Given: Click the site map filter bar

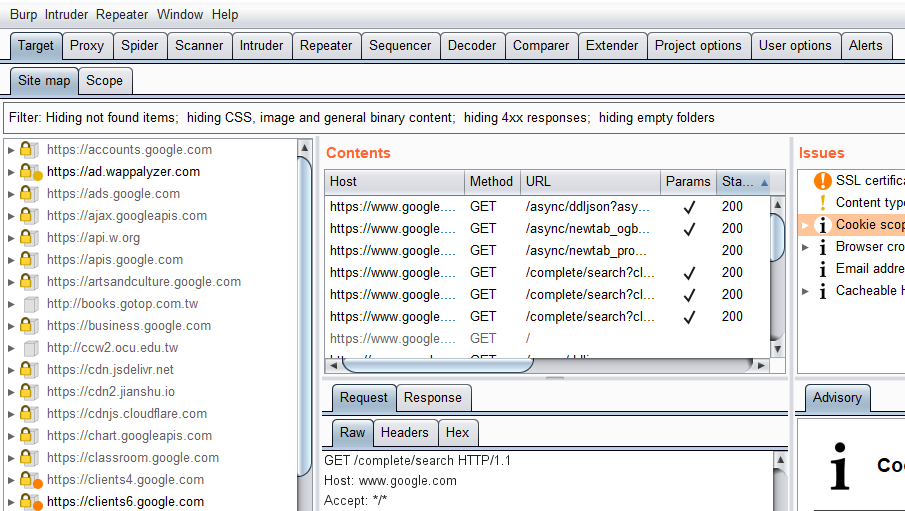Looking at the screenshot, I should 454,118.
